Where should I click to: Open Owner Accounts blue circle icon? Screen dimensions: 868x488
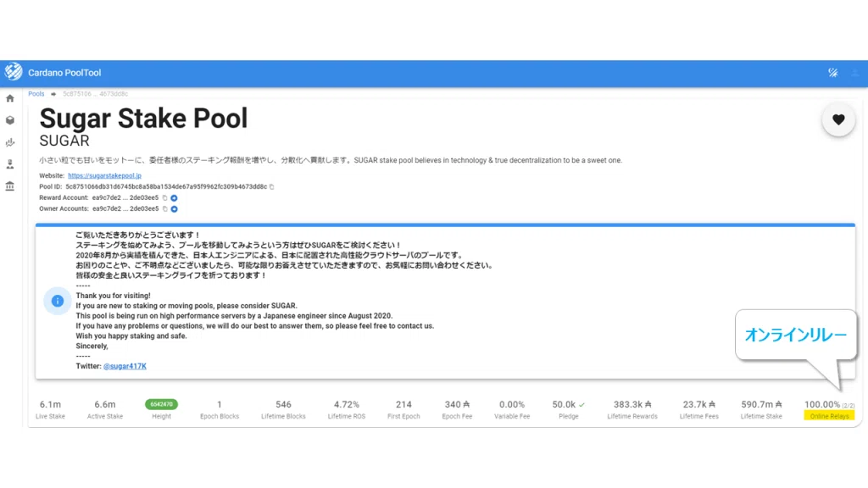coord(174,209)
